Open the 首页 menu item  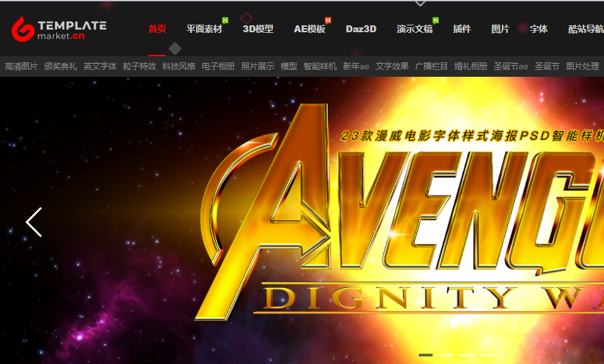click(x=157, y=29)
